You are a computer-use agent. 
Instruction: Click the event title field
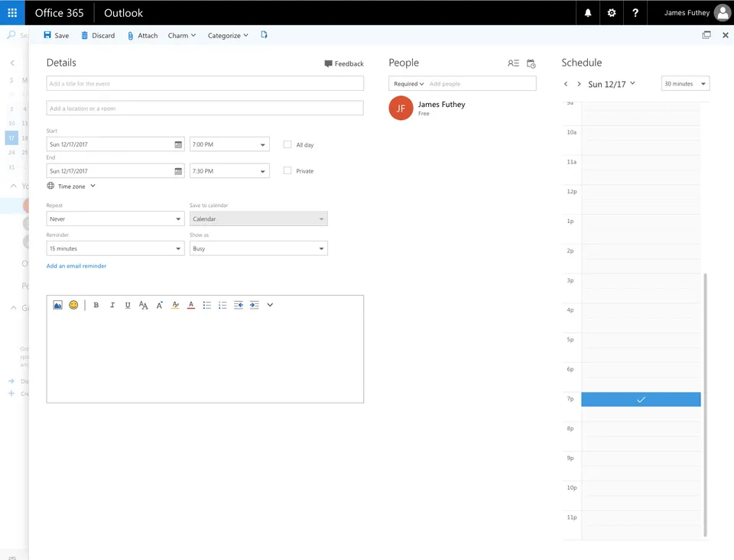(205, 83)
